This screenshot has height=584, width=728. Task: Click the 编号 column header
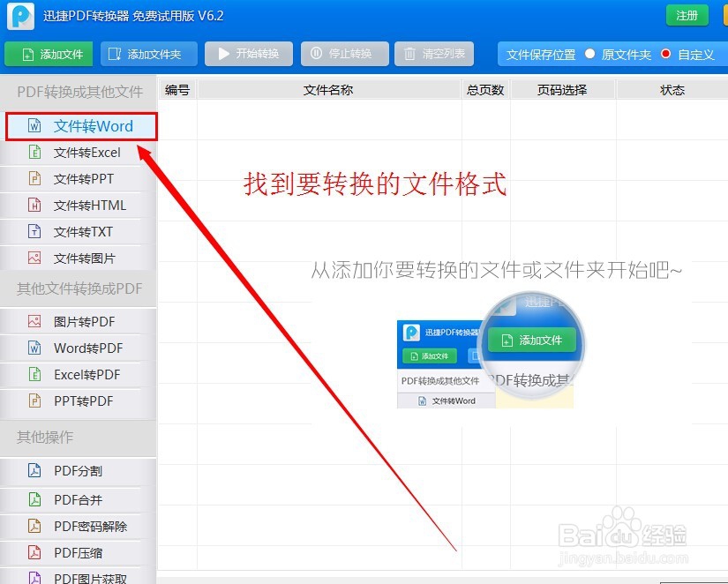pyautogui.click(x=177, y=90)
